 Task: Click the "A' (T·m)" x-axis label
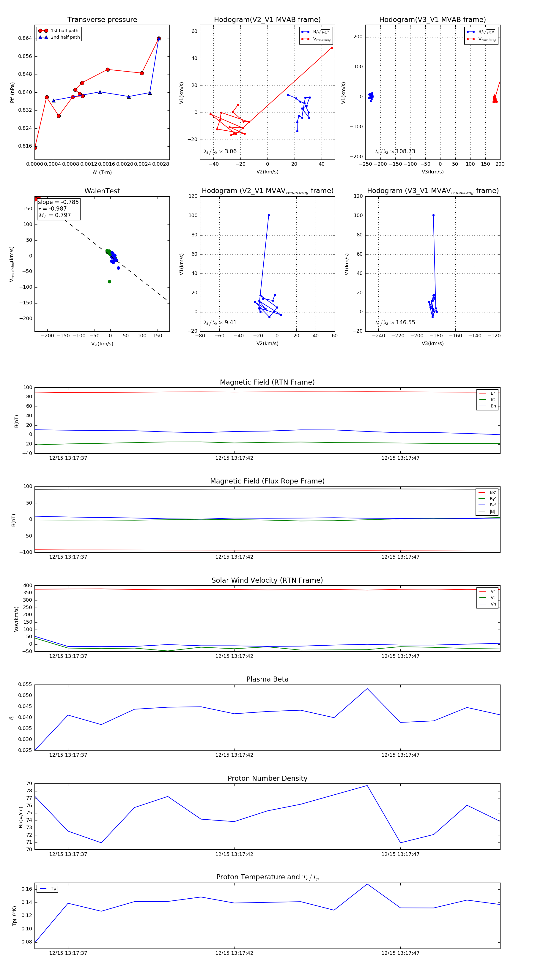pos(102,172)
